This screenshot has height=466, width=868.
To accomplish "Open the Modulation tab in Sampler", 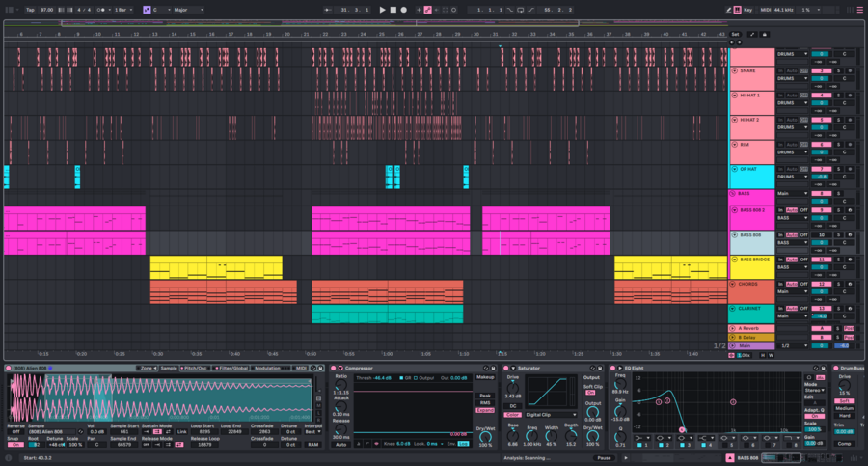I will (267, 368).
